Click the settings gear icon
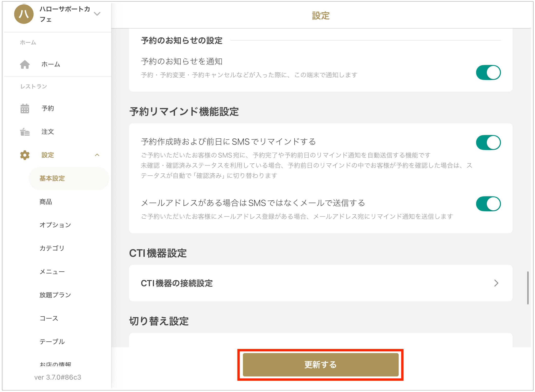 point(25,155)
